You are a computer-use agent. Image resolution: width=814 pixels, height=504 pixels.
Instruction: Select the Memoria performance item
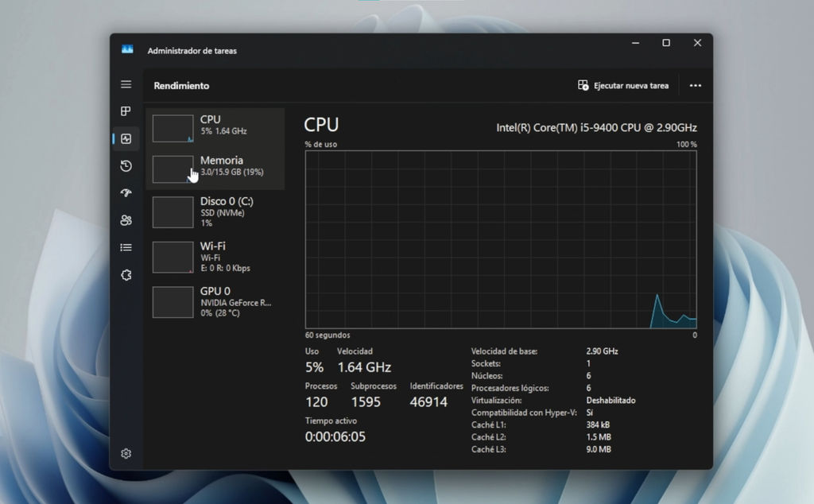click(215, 169)
